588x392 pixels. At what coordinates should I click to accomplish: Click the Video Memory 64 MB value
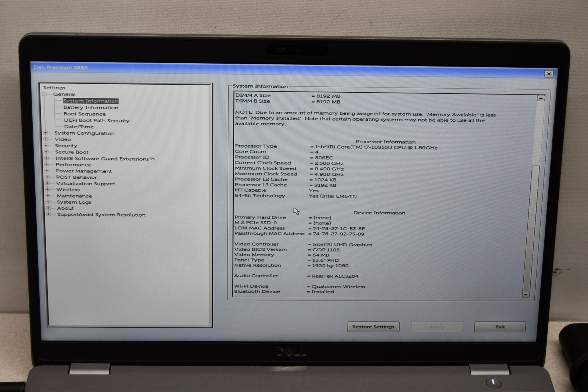pyautogui.click(x=321, y=255)
